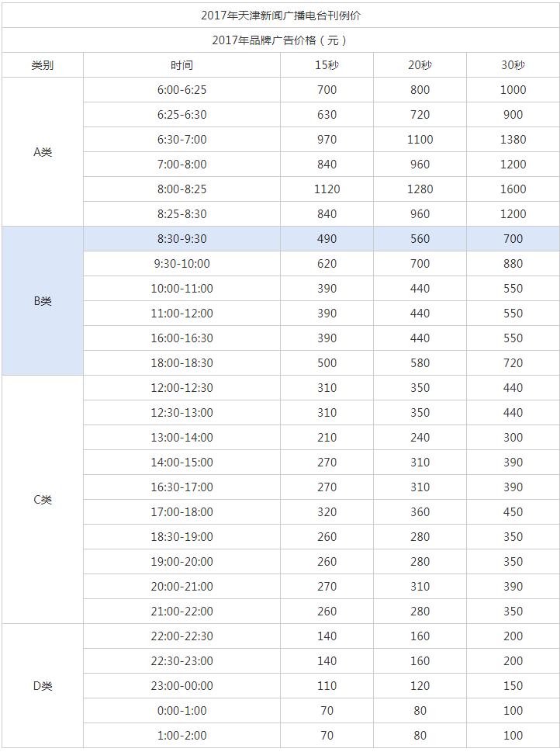Click the 20秒 column header
This screenshot has height=752, width=560.
[420, 64]
